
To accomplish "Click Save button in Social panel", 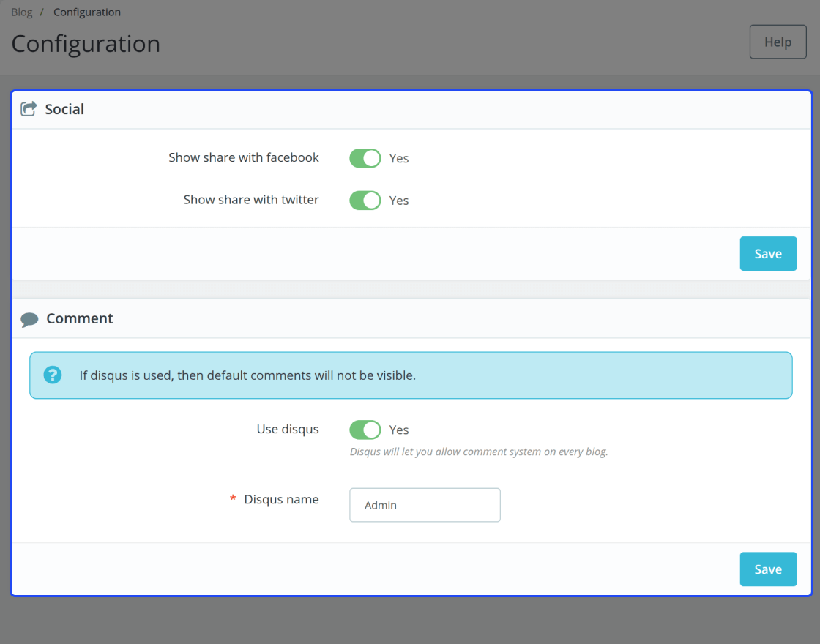I will pyautogui.click(x=768, y=253).
